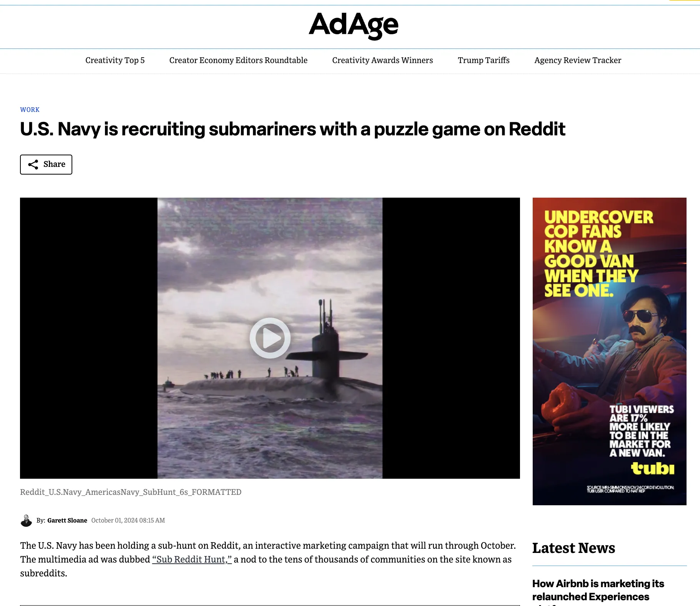
Task: Click the Share button
Action: 46,165
